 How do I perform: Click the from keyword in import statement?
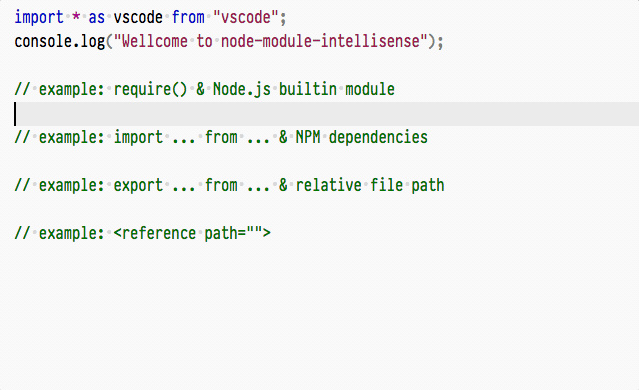[x=188, y=18]
